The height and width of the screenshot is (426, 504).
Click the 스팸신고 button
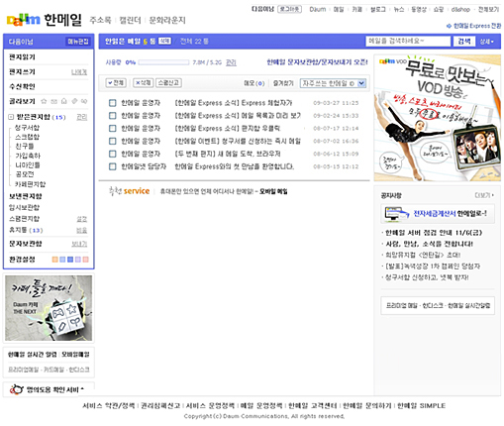[168, 83]
